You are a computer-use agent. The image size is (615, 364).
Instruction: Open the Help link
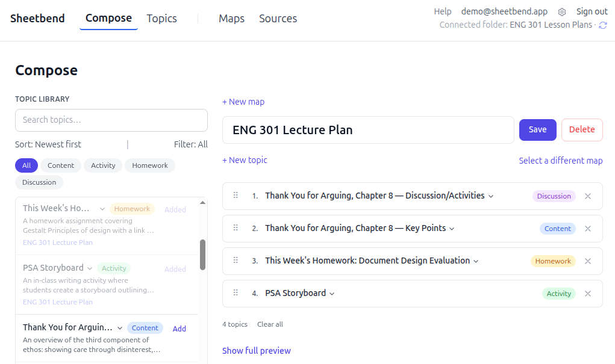tap(442, 12)
